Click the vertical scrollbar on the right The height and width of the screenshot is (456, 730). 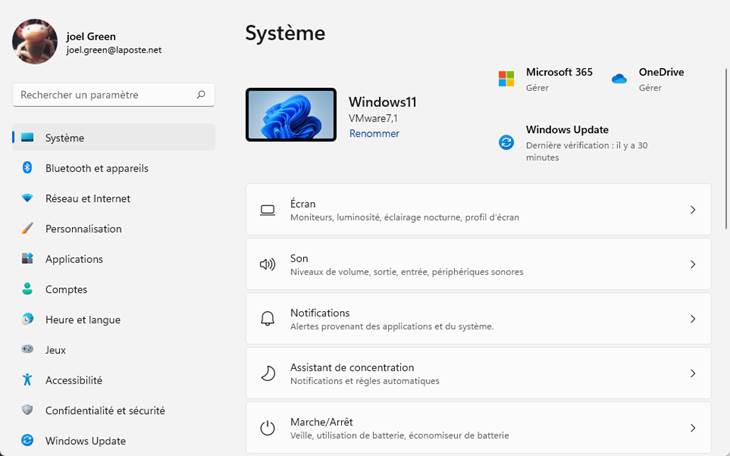pyautogui.click(x=726, y=149)
